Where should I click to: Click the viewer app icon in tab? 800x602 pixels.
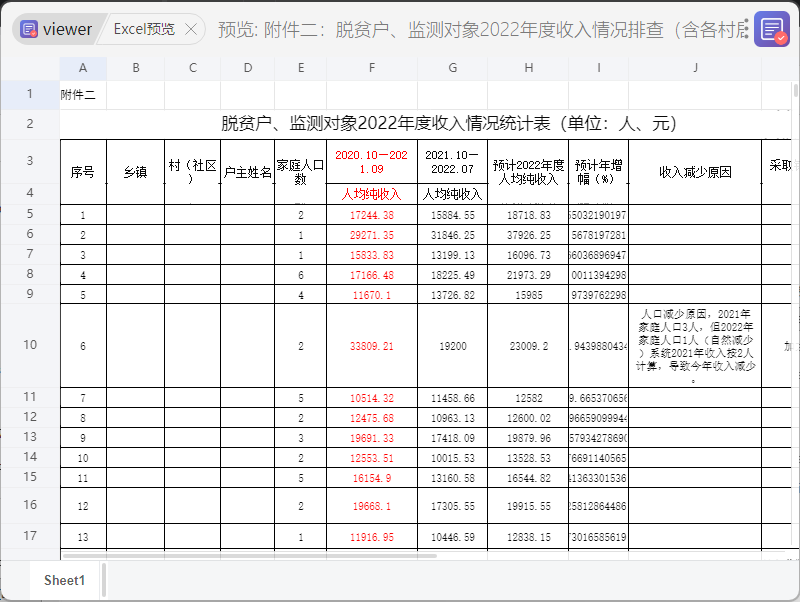coord(29,29)
